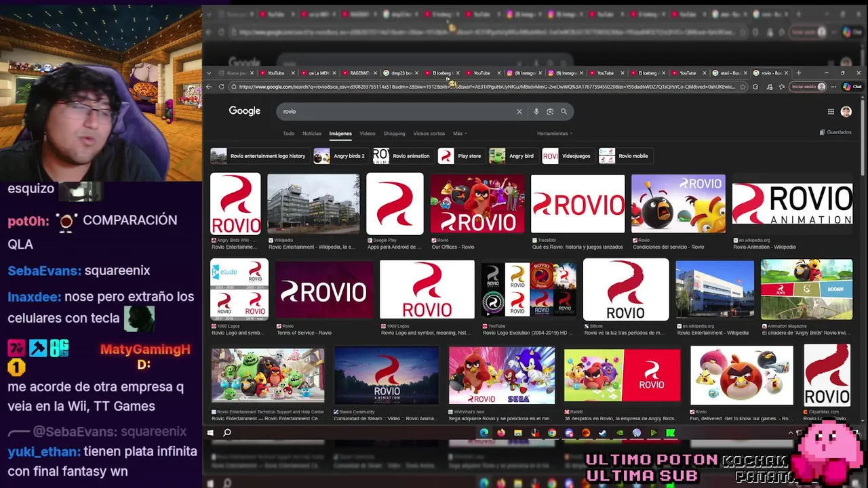
Task: Open NVIDIA app from taskbar
Action: (620, 432)
